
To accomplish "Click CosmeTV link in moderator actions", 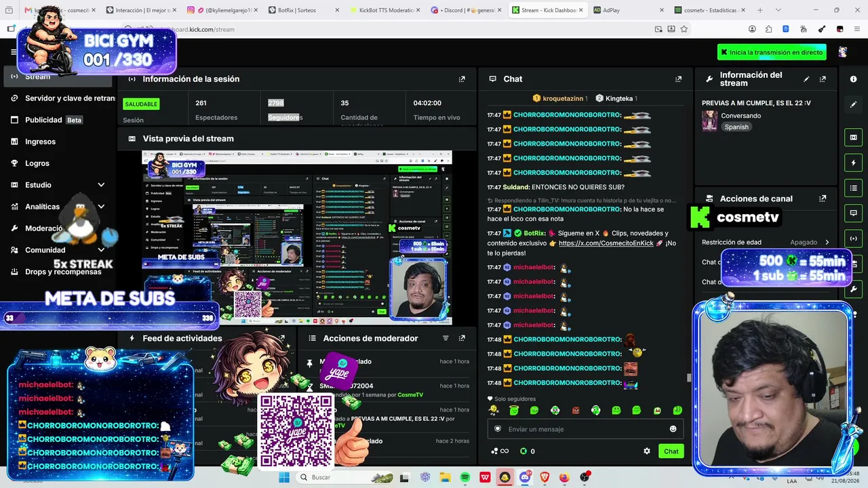I will tap(410, 394).
